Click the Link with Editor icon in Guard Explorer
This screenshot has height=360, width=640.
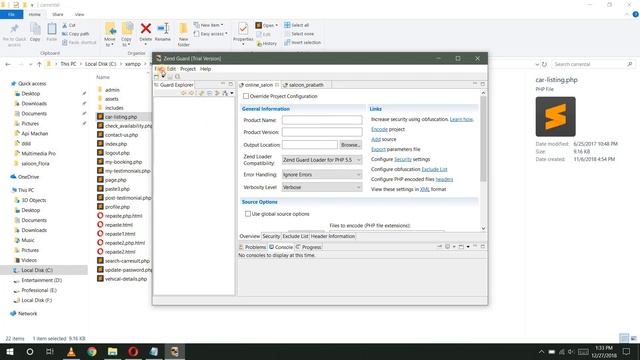click(x=217, y=93)
